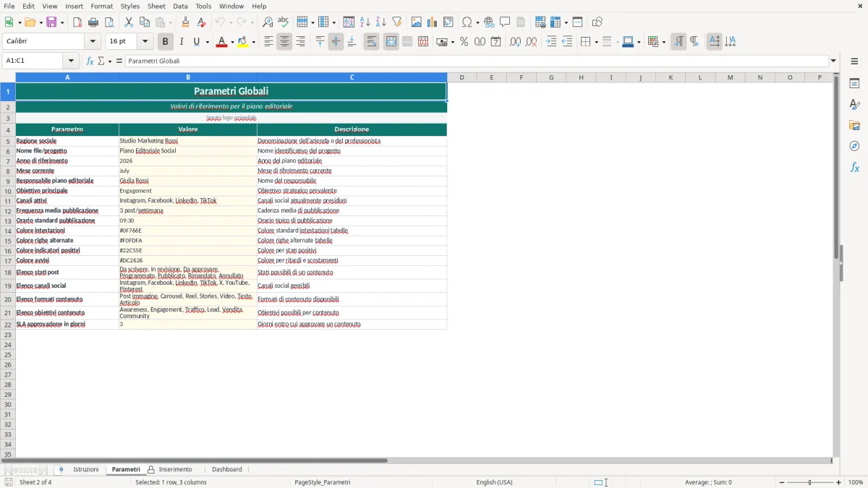Click the zoom slider handle
Image resolution: width=868 pixels, height=488 pixels.
(809, 482)
